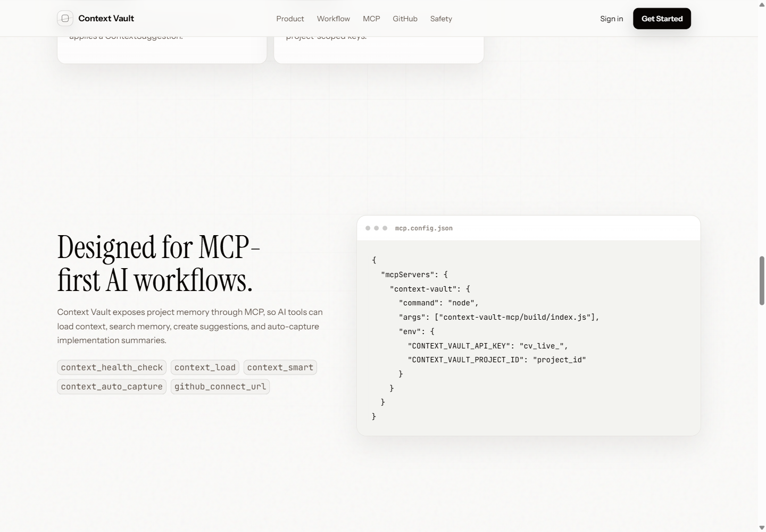This screenshot has width=766, height=532.
Task: Open the GitHub nav item
Action: [x=405, y=19]
